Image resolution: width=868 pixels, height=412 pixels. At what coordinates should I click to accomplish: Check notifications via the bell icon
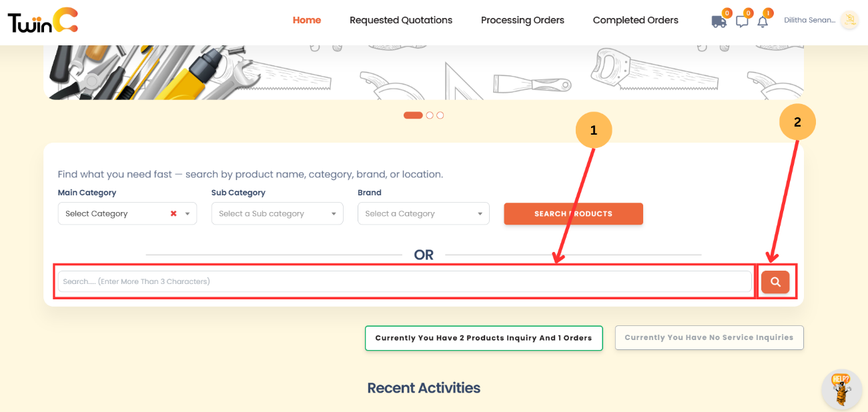click(763, 23)
